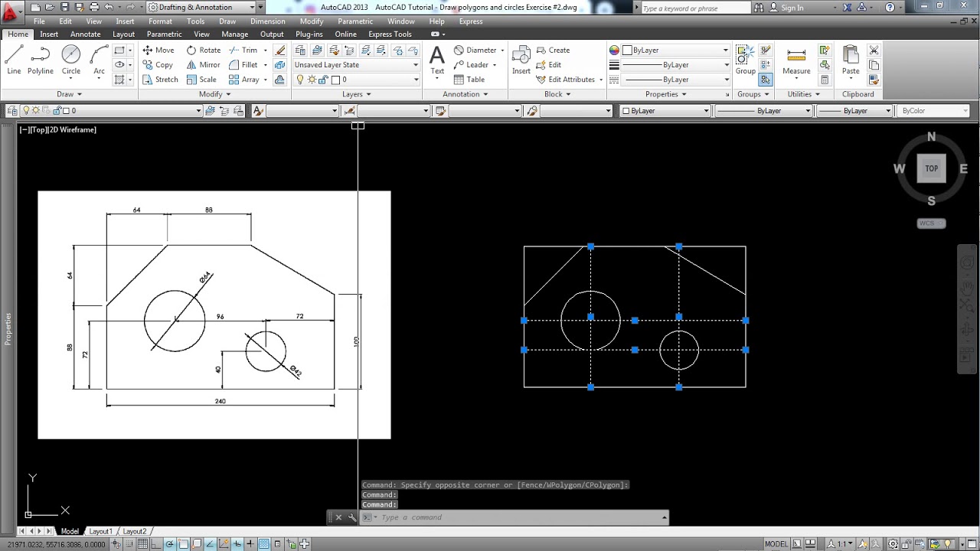Screen dimensions: 980x551
Task: Click the layer 0 color swatch
Action: point(336,80)
